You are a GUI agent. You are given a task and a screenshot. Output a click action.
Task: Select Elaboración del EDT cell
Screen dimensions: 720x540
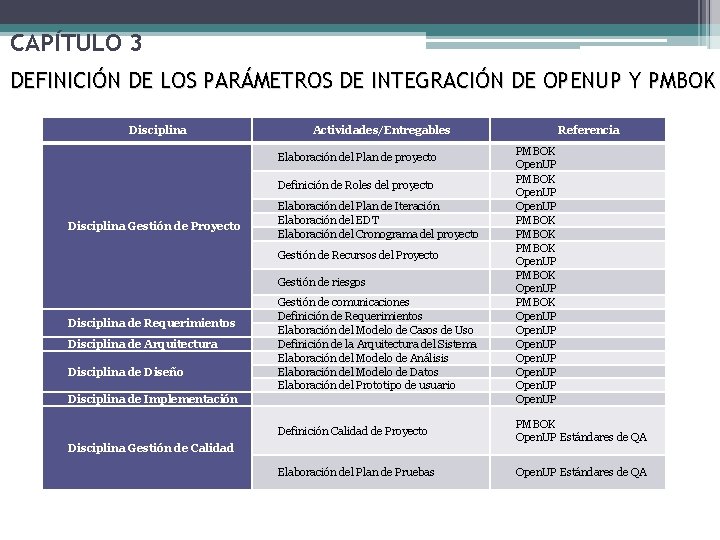(x=371, y=220)
